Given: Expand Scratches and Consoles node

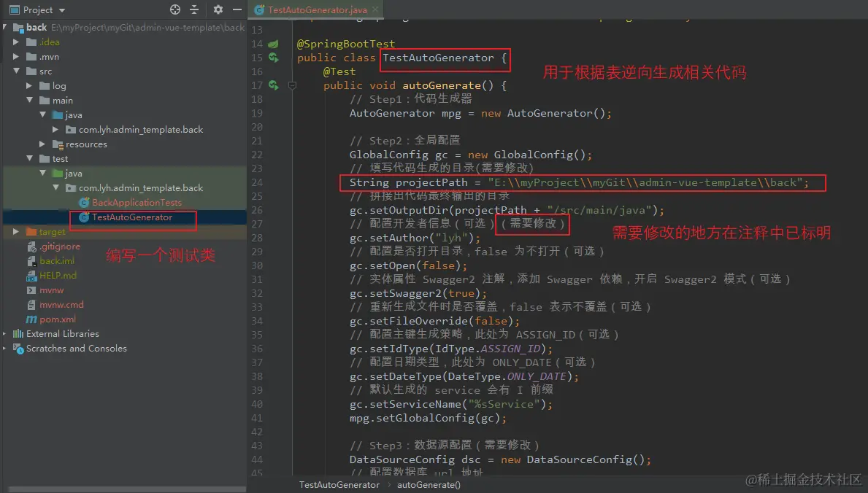Looking at the screenshot, I should coord(5,349).
